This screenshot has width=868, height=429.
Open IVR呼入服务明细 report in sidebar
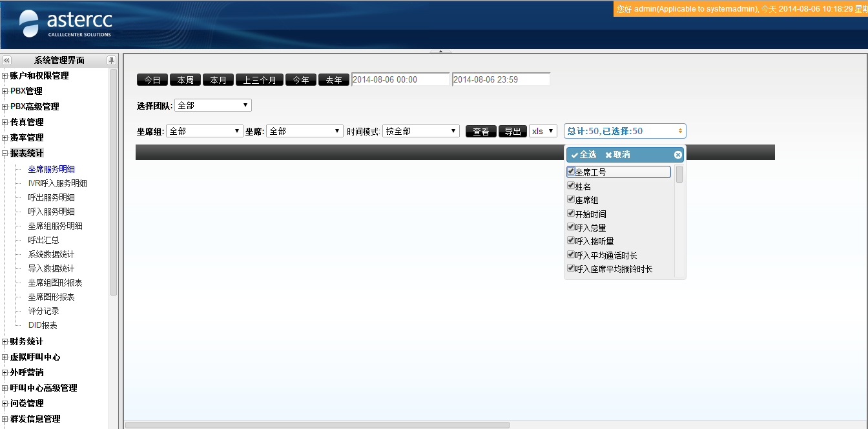[57, 183]
